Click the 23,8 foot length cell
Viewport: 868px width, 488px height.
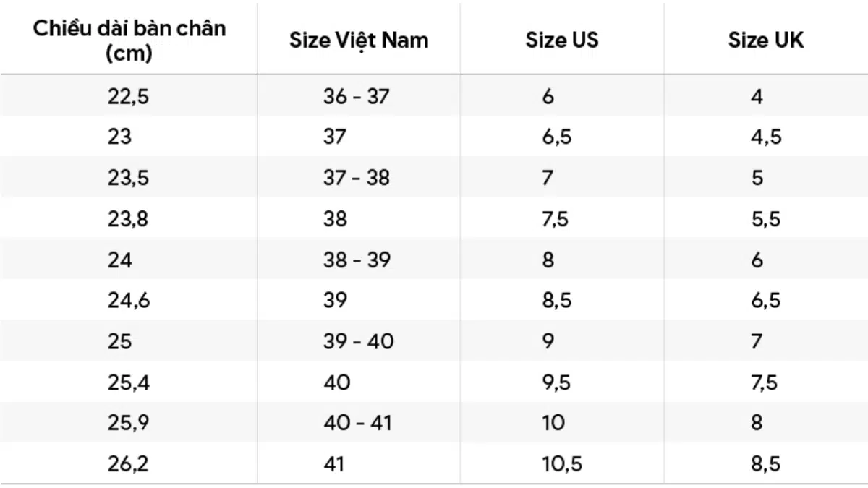point(128,219)
